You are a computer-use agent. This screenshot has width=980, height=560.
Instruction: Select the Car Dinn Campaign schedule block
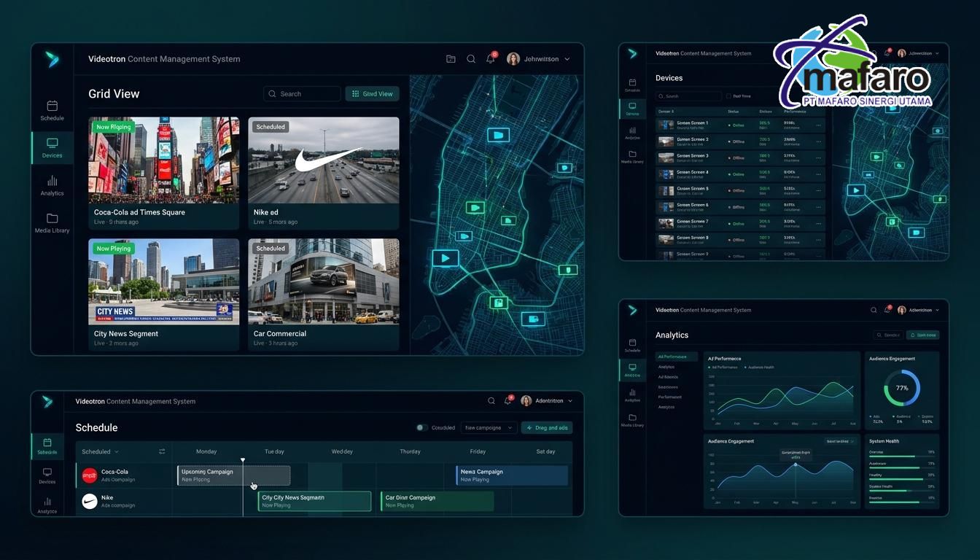[x=437, y=501]
